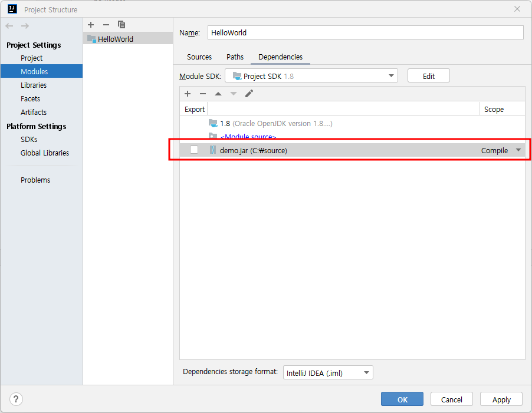Move dependency up
The image size is (532, 413).
pos(218,94)
